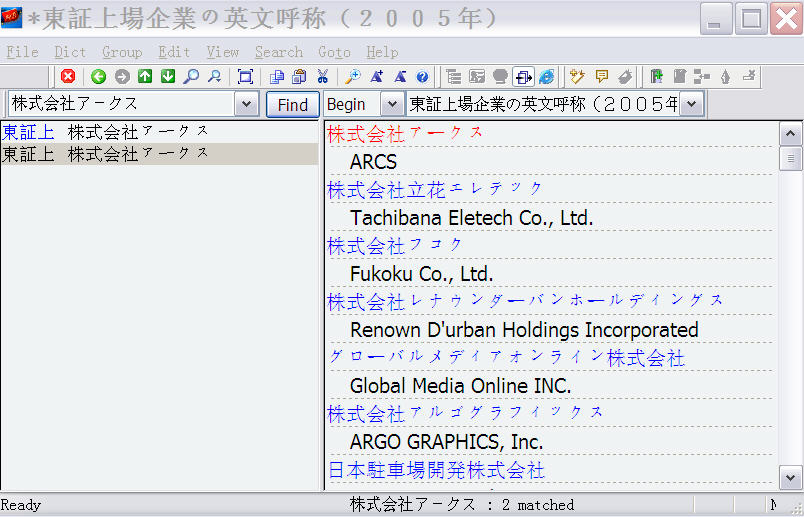804x517 pixels.
Task: Open full-screen frame view icon
Action: [x=246, y=77]
